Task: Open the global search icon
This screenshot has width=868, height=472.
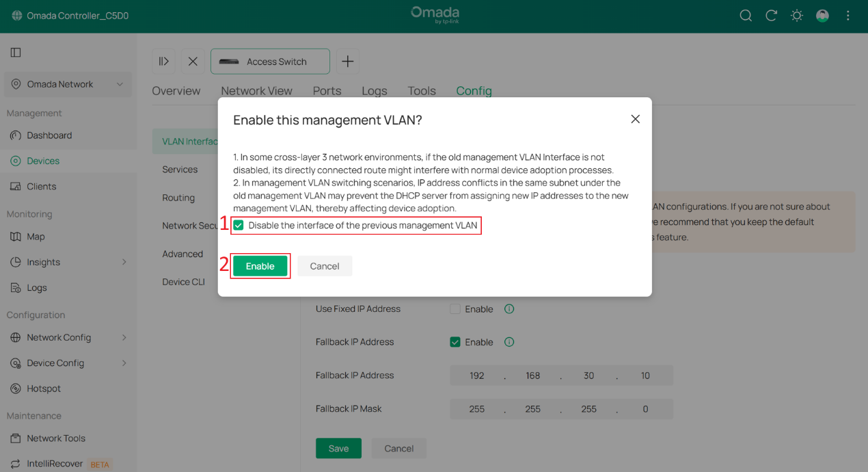Action: [745, 15]
